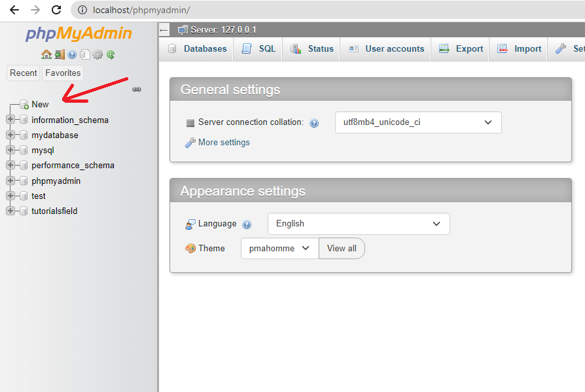
Task: Reload the page in browser
Action: [x=56, y=10]
